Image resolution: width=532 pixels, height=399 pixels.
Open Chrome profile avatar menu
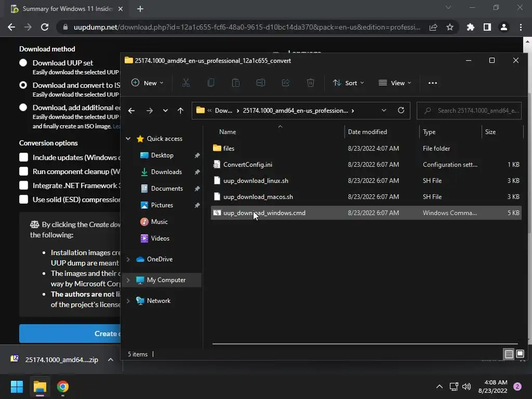tap(504, 27)
